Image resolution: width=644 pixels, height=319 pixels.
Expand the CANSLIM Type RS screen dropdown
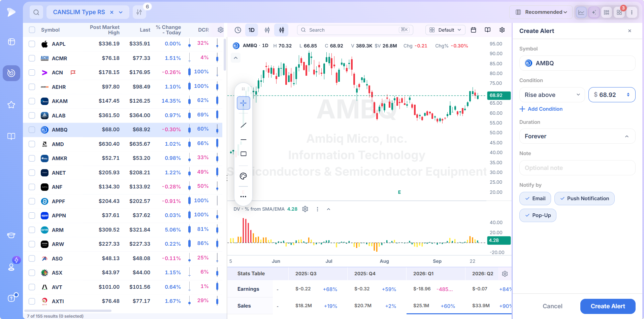pos(121,12)
